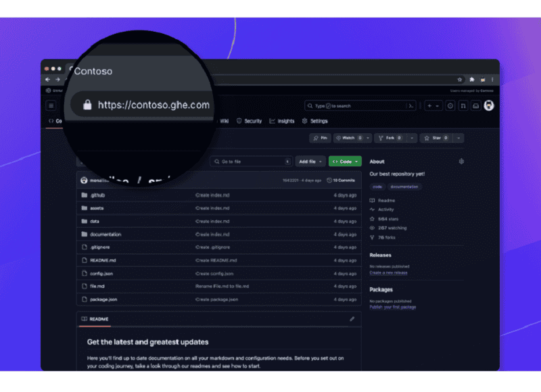Image resolution: width=541 pixels, height=392 pixels.
Task: Open 'Rename File.md to file.md' commit message
Action: pyautogui.click(x=222, y=286)
